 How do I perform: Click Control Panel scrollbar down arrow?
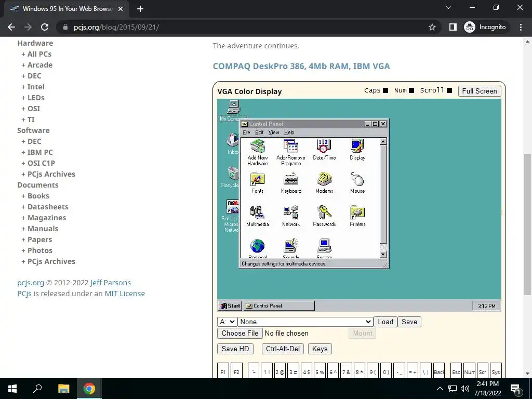coord(383,255)
